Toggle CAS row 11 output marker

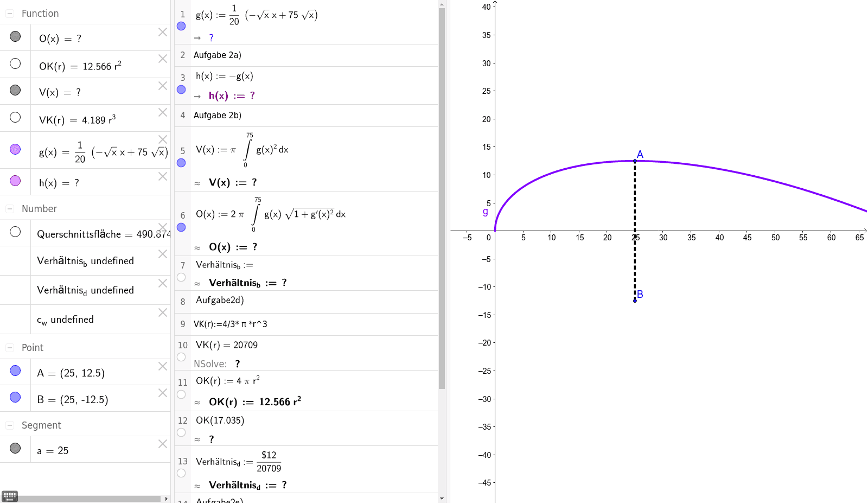pos(181,394)
